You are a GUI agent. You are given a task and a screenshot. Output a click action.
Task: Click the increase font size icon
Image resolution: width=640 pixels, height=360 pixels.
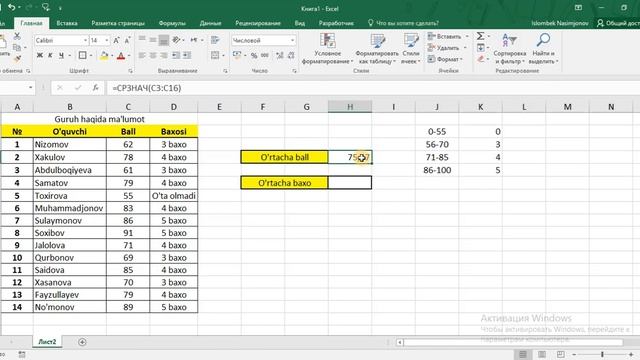[x=116, y=40]
